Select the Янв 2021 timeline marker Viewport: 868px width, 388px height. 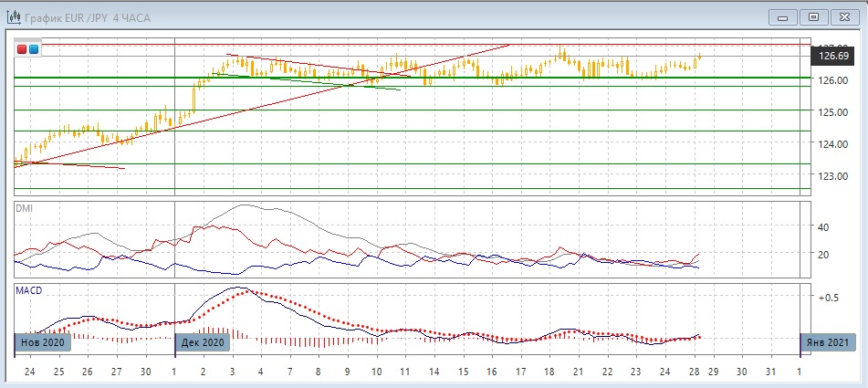pyautogui.click(x=829, y=342)
